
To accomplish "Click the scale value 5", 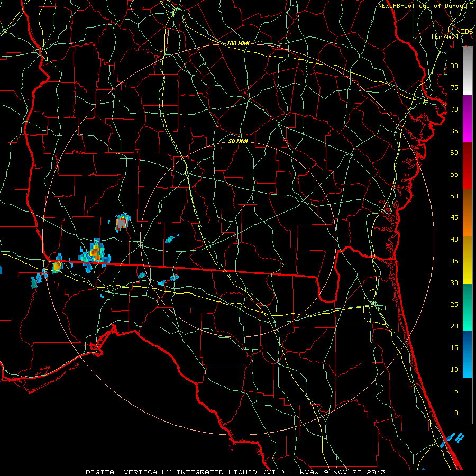I will point(456,391).
